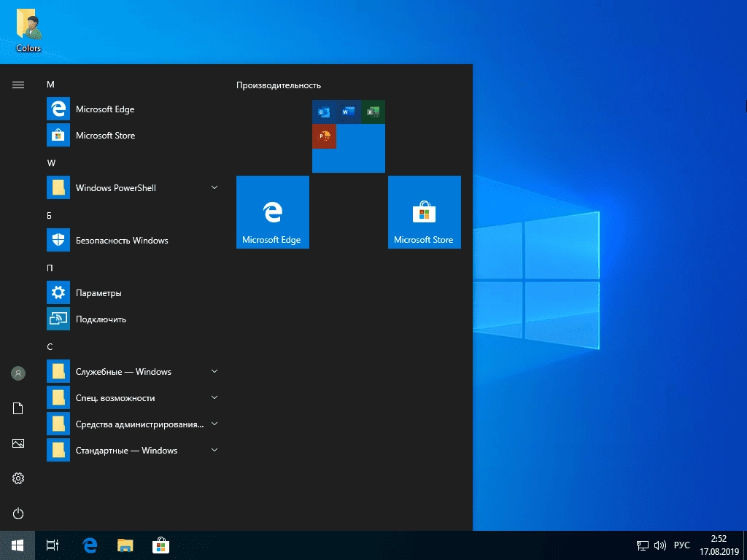Open Безопасность Windows shield app
The image size is (747, 560).
pos(133,240)
